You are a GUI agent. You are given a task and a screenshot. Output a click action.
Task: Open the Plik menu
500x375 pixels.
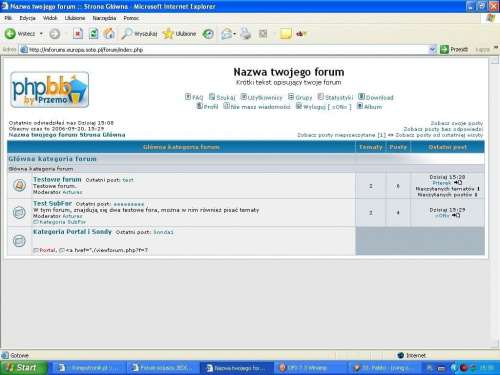(x=8, y=18)
